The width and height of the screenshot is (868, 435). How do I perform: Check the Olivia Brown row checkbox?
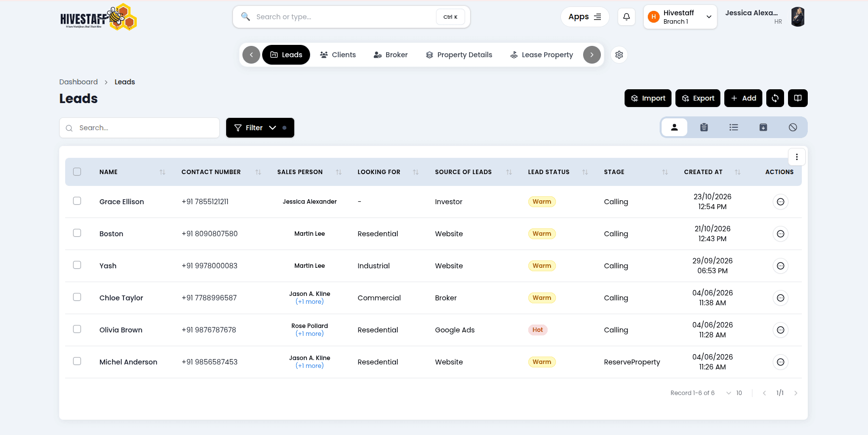coord(77,329)
